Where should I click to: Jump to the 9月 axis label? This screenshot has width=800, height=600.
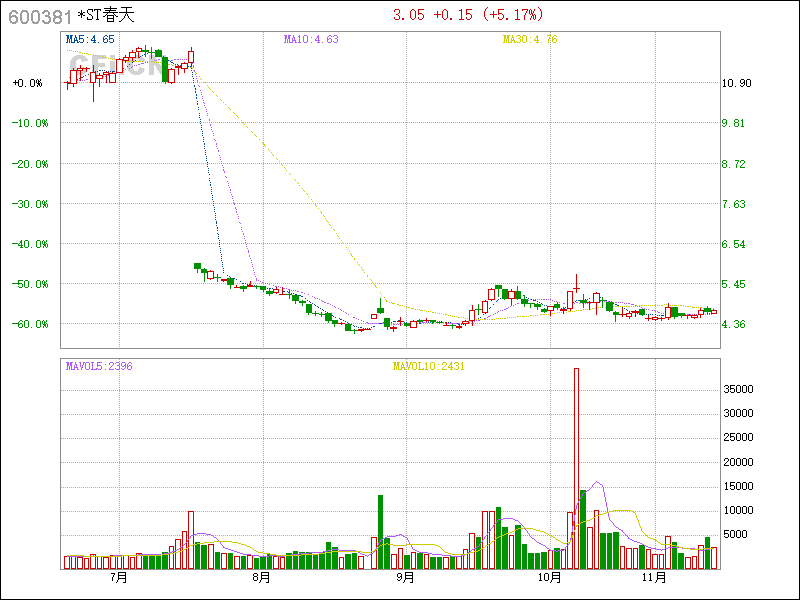click(405, 577)
